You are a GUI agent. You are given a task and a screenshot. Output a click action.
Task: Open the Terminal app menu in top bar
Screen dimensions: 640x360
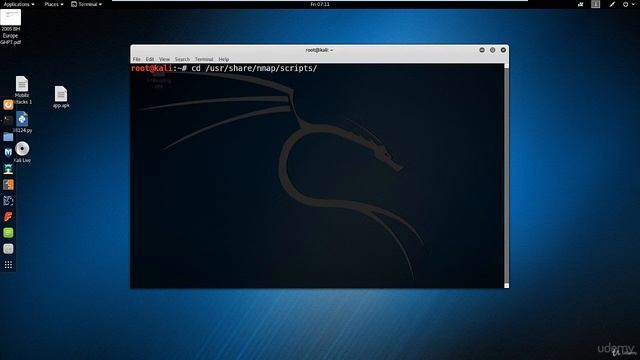pyautogui.click(x=86, y=4)
